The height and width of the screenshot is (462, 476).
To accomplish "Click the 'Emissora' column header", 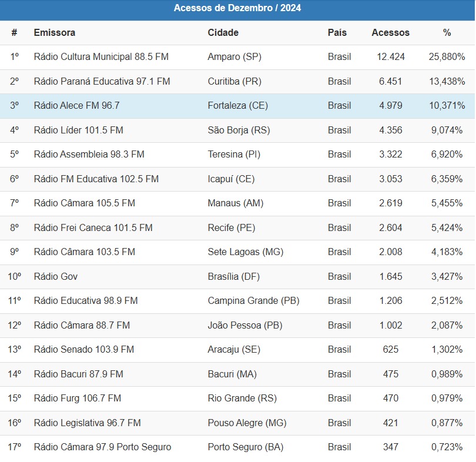I will [x=55, y=33].
